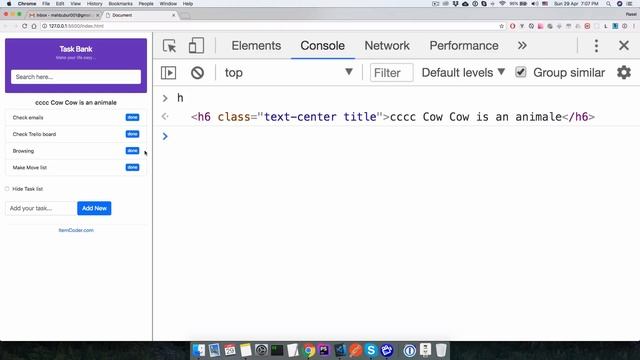Open the Performance tab

tap(464, 46)
